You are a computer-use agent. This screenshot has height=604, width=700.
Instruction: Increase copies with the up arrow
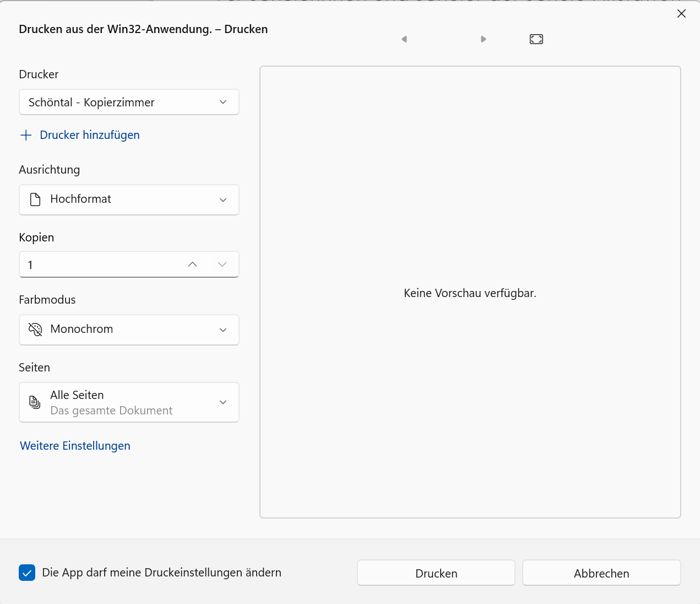click(x=192, y=265)
